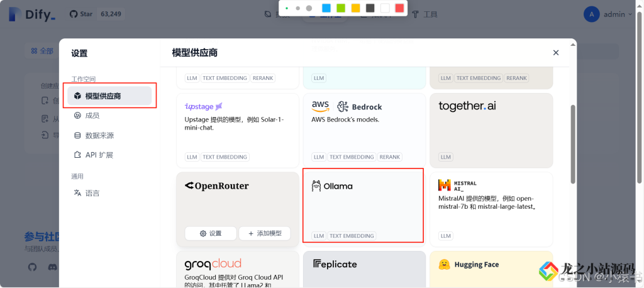Click the admin avatar letter A
The width and height of the screenshot is (644, 288).
pyautogui.click(x=591, y=14)
